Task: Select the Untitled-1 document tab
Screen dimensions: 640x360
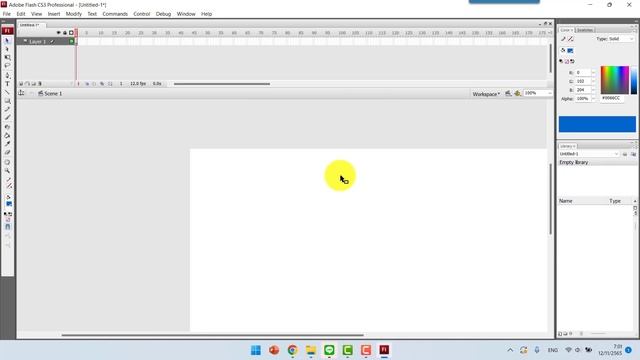Action: pyautogui.click(x=30, y=25)
